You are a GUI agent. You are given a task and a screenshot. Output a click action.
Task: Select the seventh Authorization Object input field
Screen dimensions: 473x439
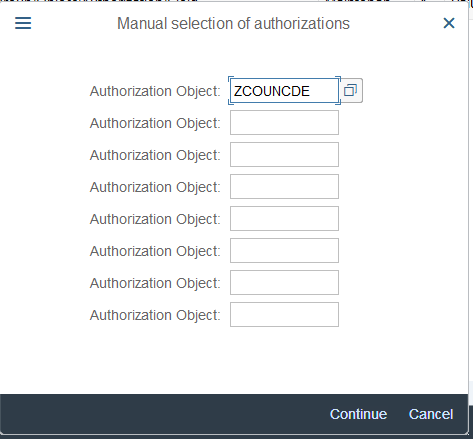(x=284, y=283)
